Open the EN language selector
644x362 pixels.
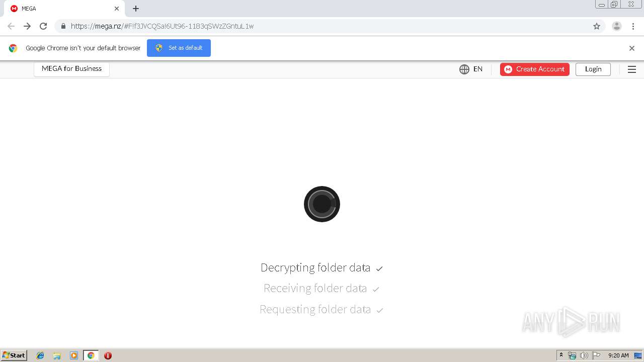[x=477, y=69]
